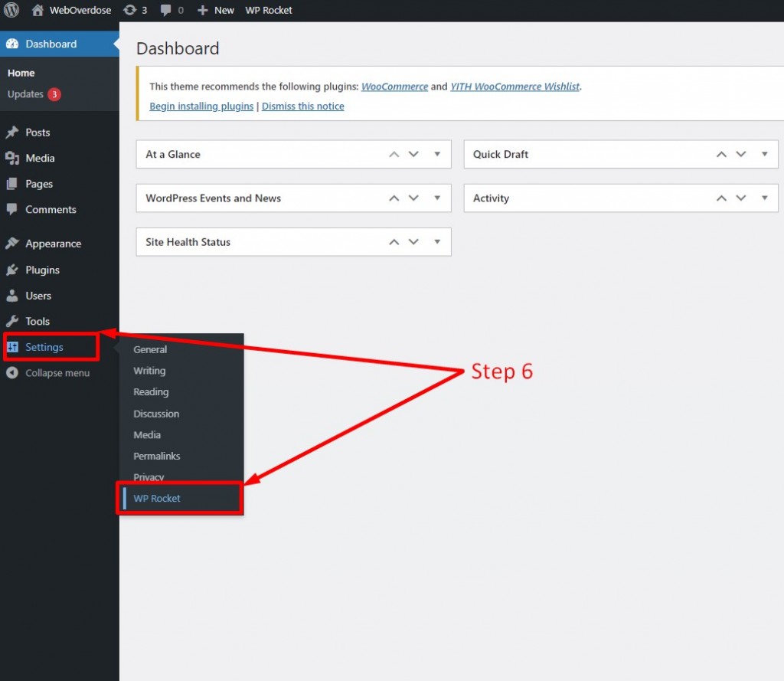Open WP Rocket in the admin bar
Viewport: 784px width, 681px height.
pos(269,10)
